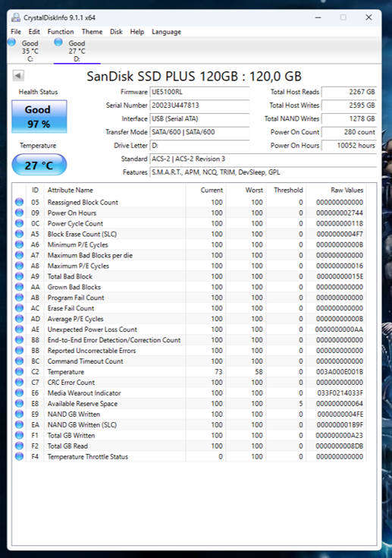Image resolution: width=392 pixels, height=558 pixels.
Task: Click the Drive Letter field showing D:
Action: [199, 145]
